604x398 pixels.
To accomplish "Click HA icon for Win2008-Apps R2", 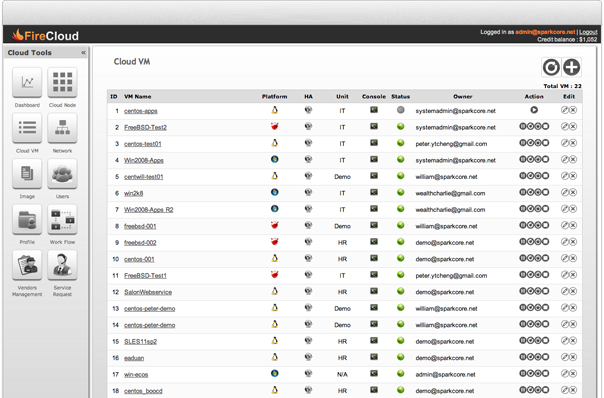I will click(x=308, y=209).
